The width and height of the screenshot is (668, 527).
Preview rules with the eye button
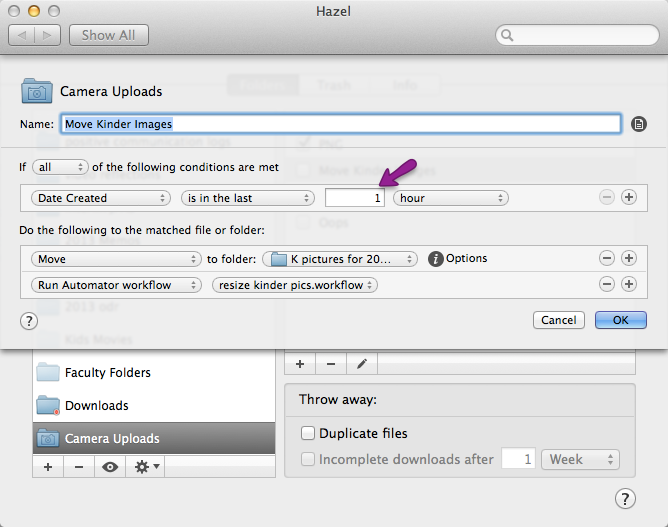110,467
